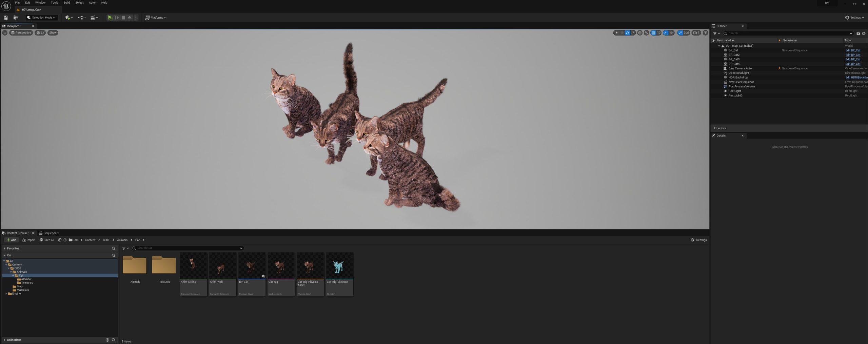Expand the Engine folder in tree
Viewport: 868px width, 344px height.
click(6, 294)
